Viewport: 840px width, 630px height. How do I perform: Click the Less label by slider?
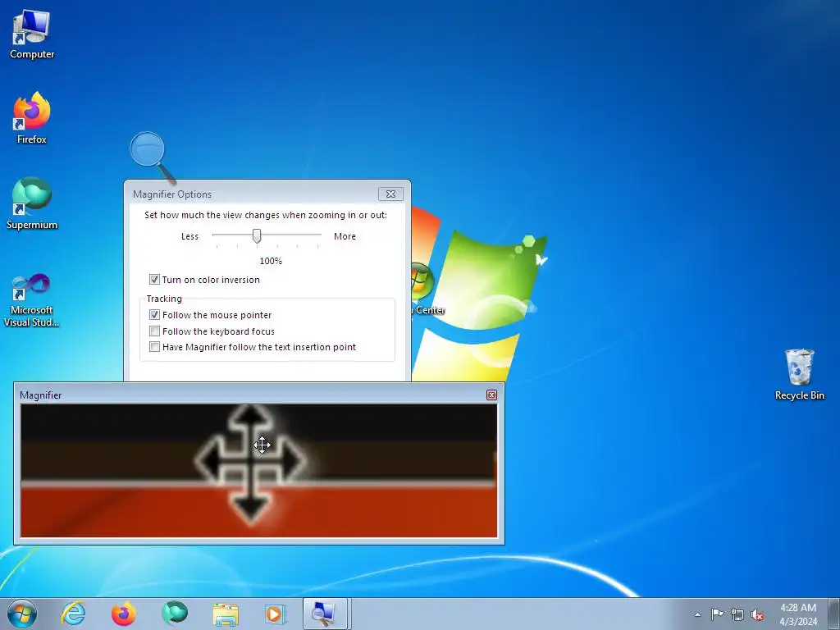click(x=189, y=236)
